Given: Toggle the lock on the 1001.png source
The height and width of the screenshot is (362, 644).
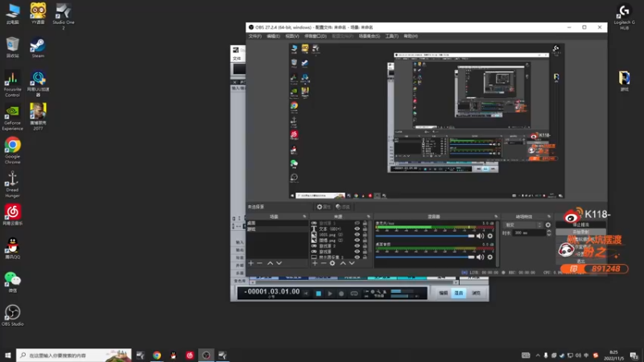Looking at the screenshot, I should pyautogui.click(x=365, y=234).
